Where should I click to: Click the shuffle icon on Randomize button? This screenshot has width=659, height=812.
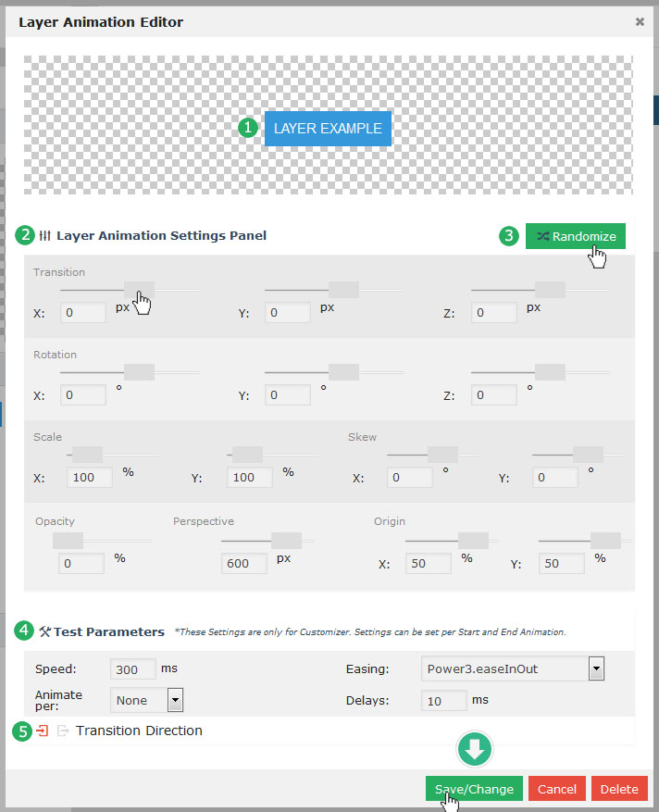[x=542, y=236]
